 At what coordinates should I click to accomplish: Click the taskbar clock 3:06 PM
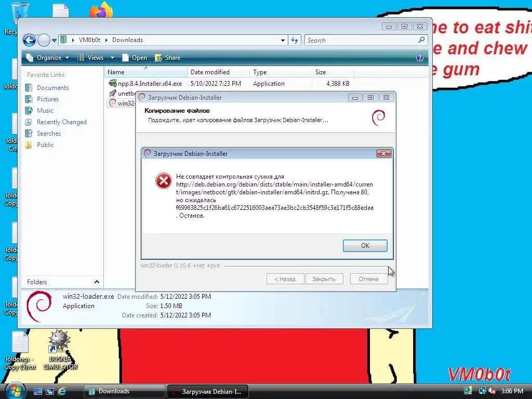(512, 391)
